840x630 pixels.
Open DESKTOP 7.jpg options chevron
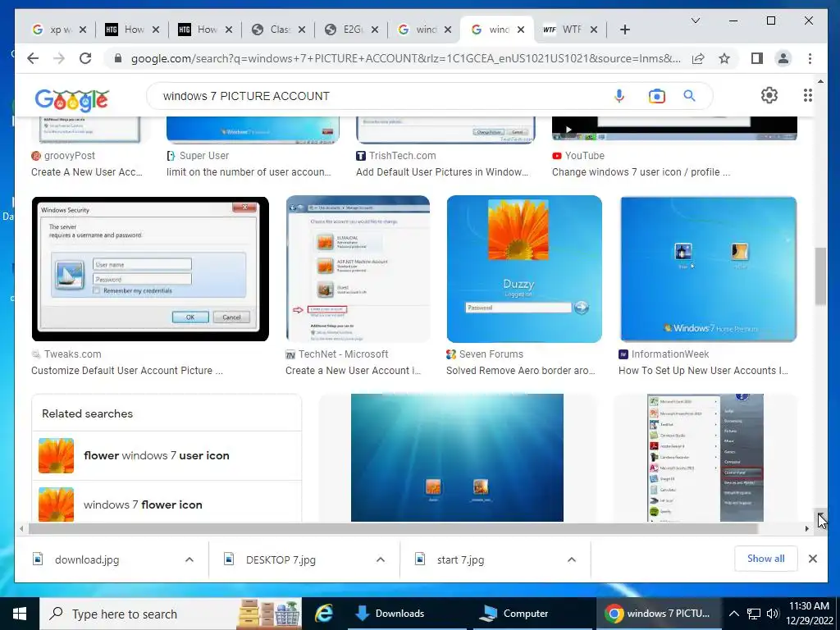click(x=381, y=559)
